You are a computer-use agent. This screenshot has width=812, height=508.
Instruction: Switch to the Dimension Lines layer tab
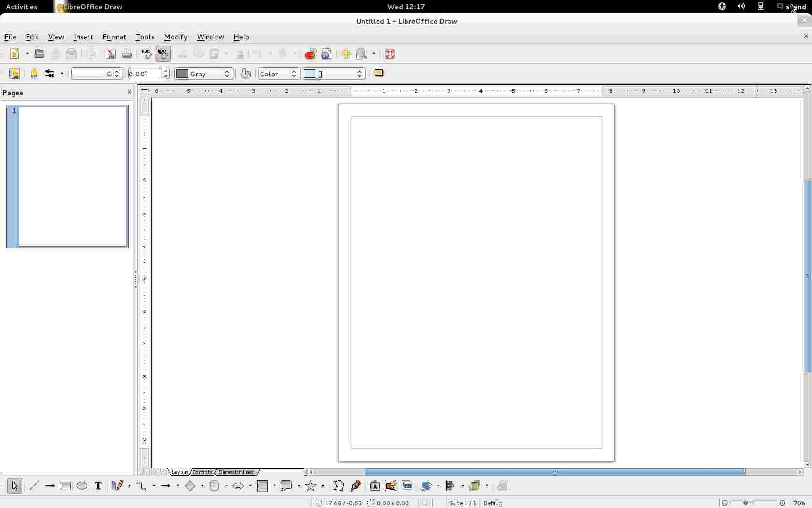click(x=236, y=472)
